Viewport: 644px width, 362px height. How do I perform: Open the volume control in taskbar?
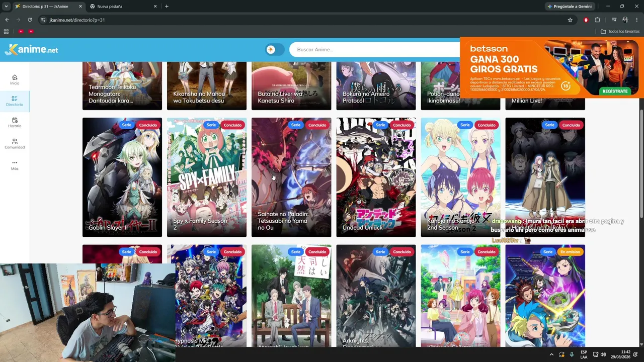tap(603, 354)
